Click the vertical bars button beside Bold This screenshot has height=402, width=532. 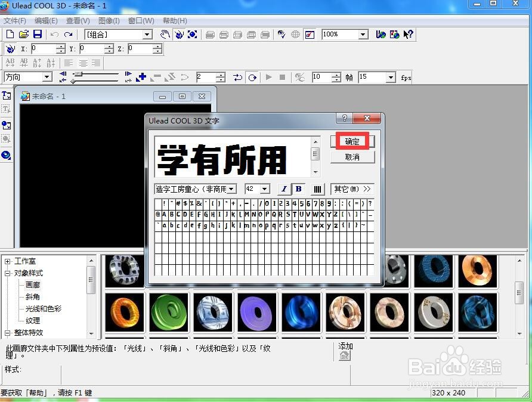(317, 189)
